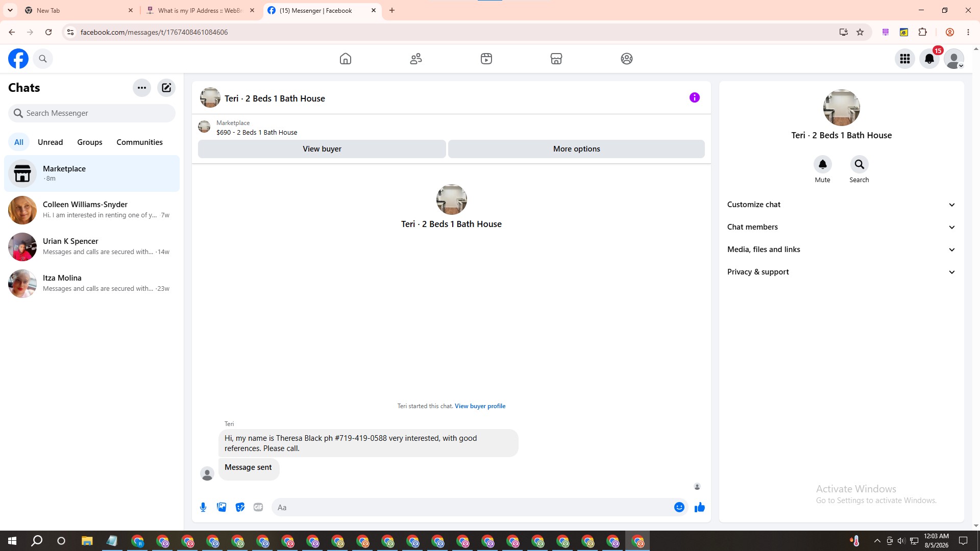The image size is (980, 551).
Task: Click the More options button
Action: click(576, 149)
